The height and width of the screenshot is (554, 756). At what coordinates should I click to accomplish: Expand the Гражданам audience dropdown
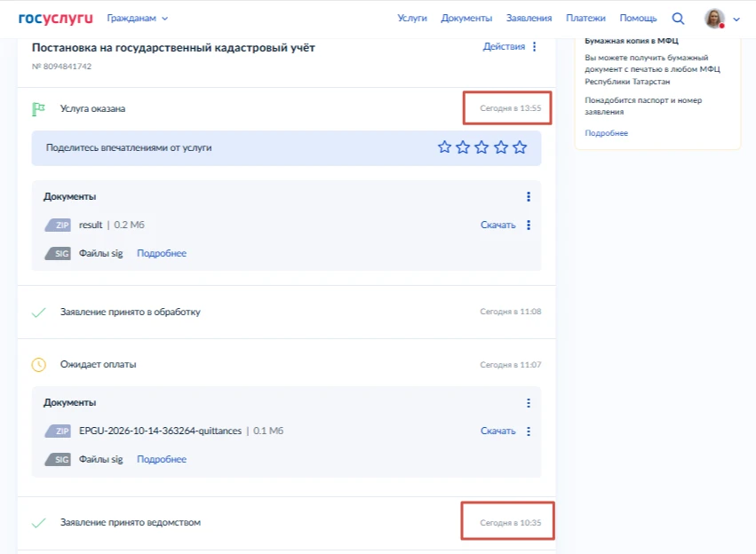click(138, 19)
